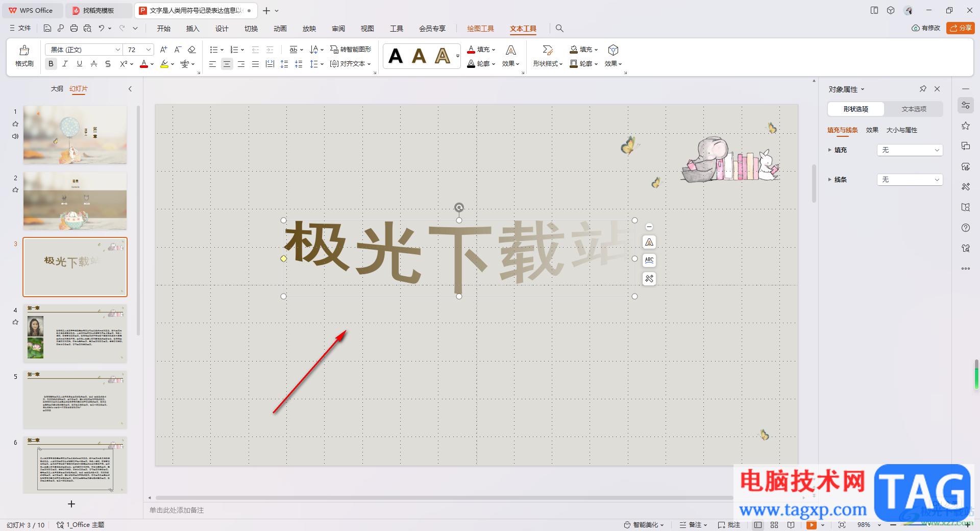This screenshot has width=980, height=531.
Task: Click the collapse minus floating button beside text box
Action: tap(649, 227)
